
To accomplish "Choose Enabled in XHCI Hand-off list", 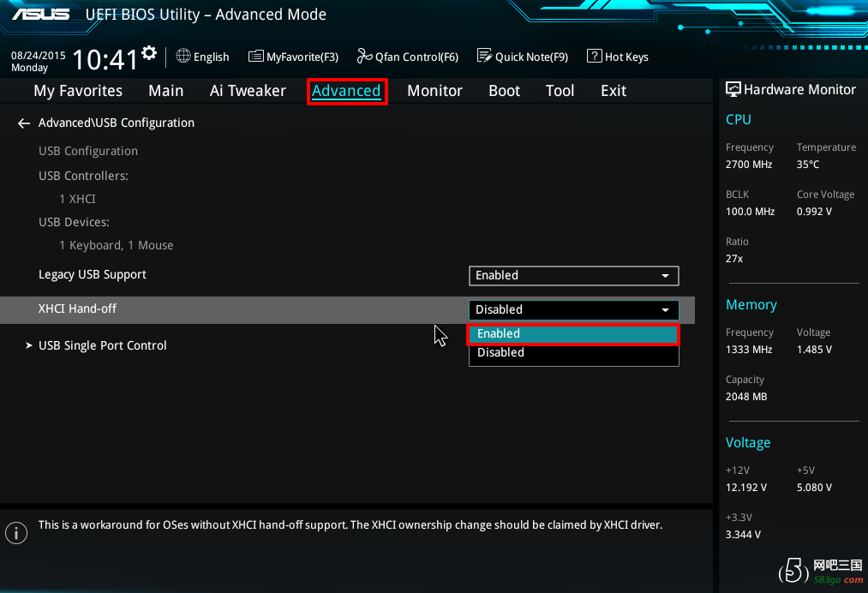I will point(573,334).
